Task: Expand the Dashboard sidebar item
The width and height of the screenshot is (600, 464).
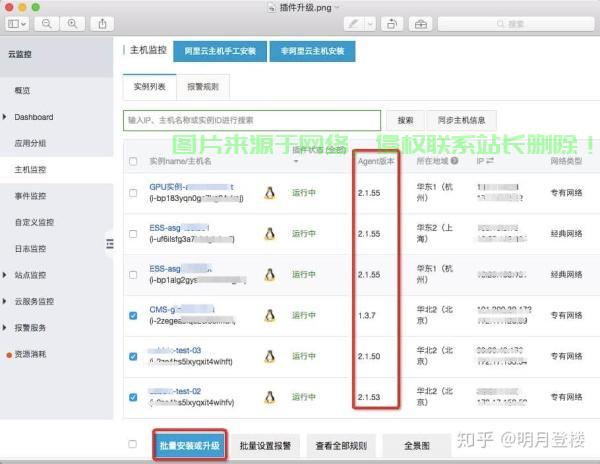Action: pyautogui.click(x=7, y=117)
